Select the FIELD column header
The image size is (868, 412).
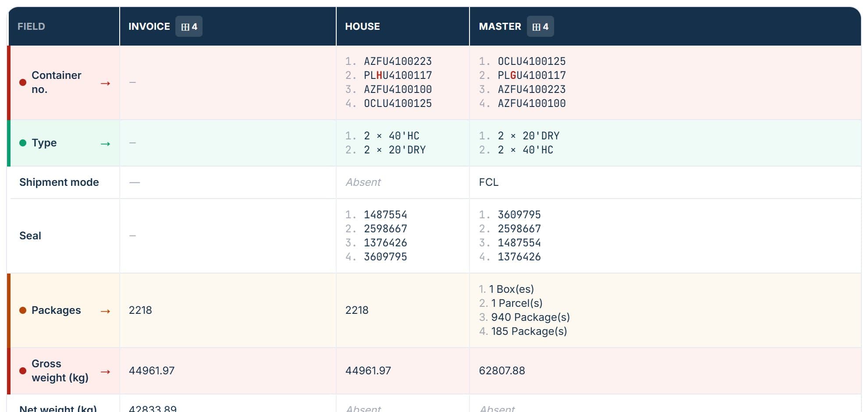point(31,26)
